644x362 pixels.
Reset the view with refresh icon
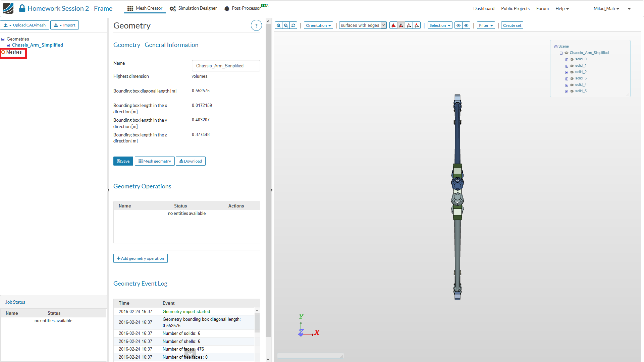point(293,25)
